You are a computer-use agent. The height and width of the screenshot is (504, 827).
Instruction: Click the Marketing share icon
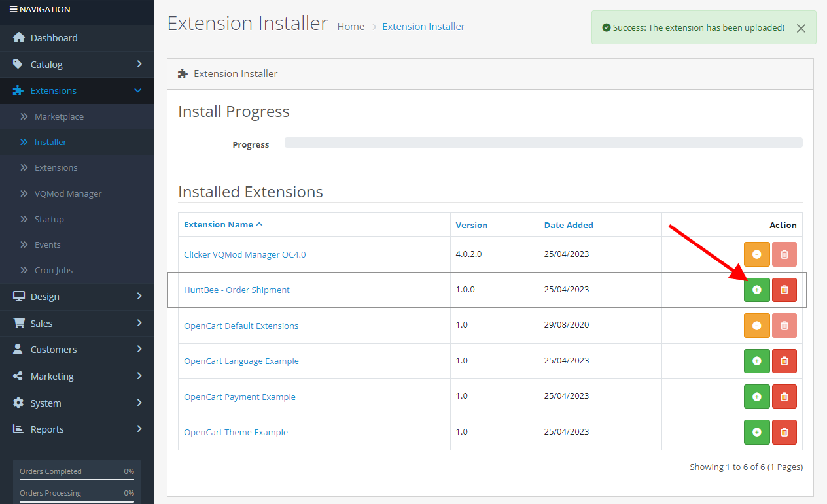coord(18,376)
